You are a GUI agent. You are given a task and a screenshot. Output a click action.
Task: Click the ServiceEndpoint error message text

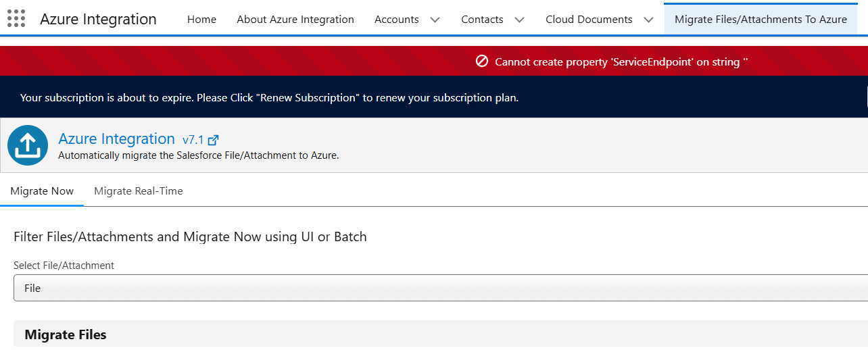pos(621,62)
